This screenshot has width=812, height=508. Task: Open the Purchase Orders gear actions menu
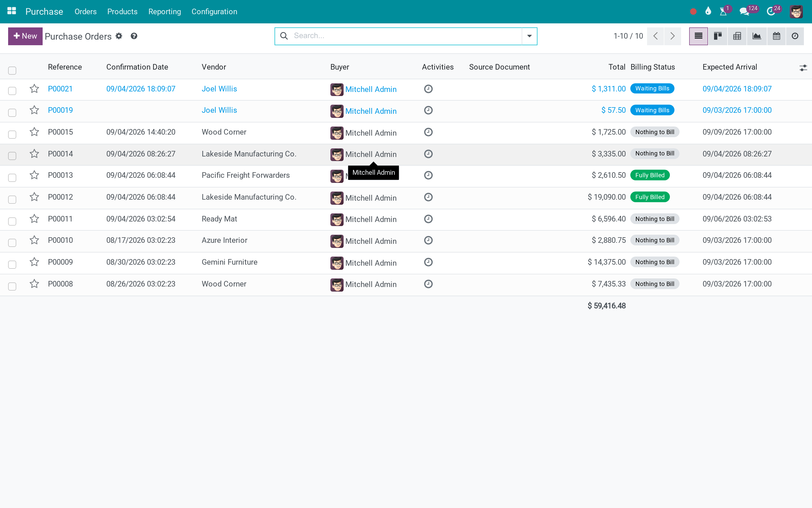(119, 36)
